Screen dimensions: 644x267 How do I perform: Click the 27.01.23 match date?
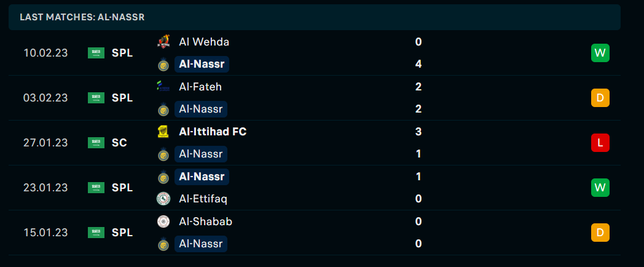pos(45,143)
